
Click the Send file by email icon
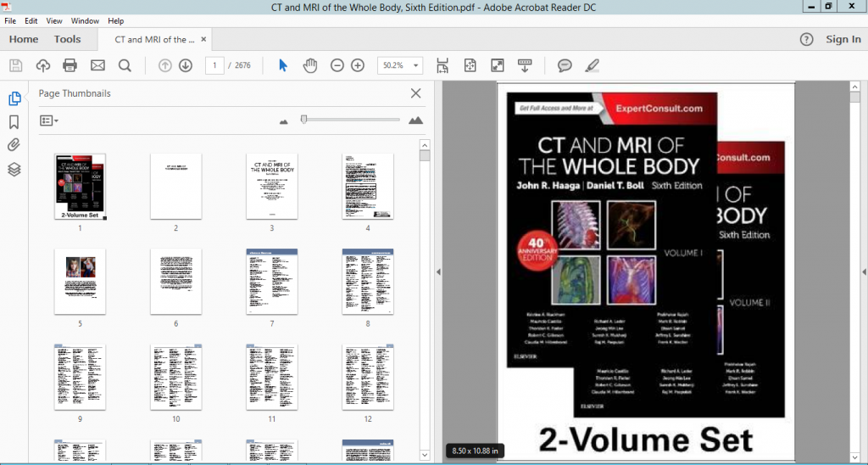coord(97,65)
